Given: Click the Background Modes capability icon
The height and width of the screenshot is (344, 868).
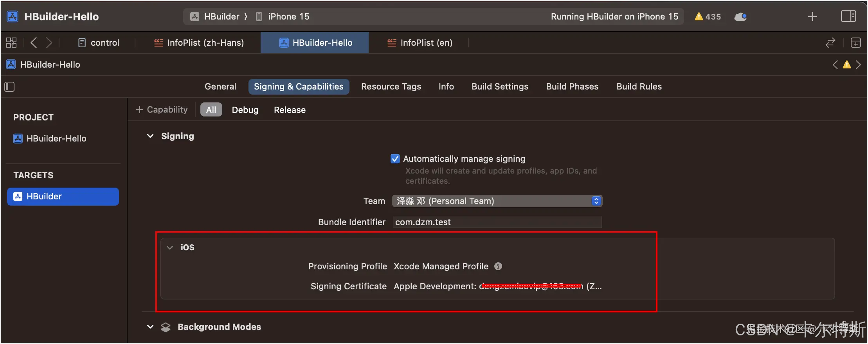Looking at the screenshot, I should [x=166, y=327].
